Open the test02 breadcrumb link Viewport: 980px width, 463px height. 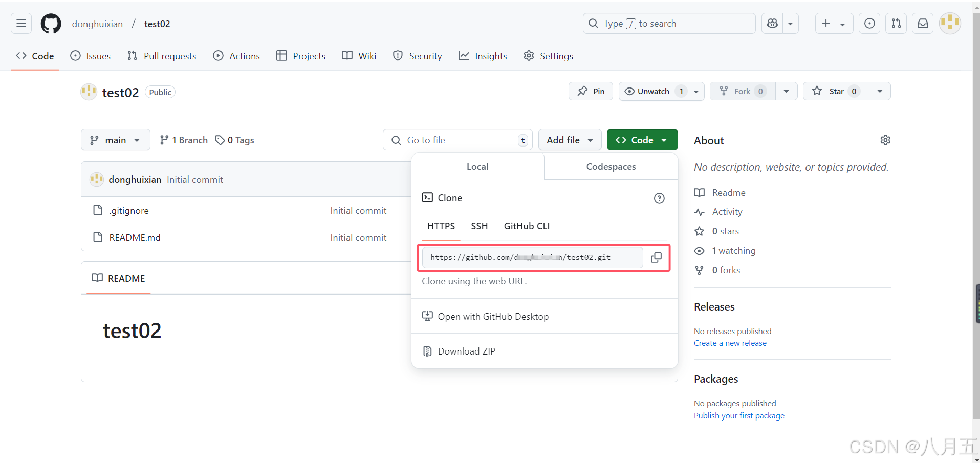click(x=157, y=24)
